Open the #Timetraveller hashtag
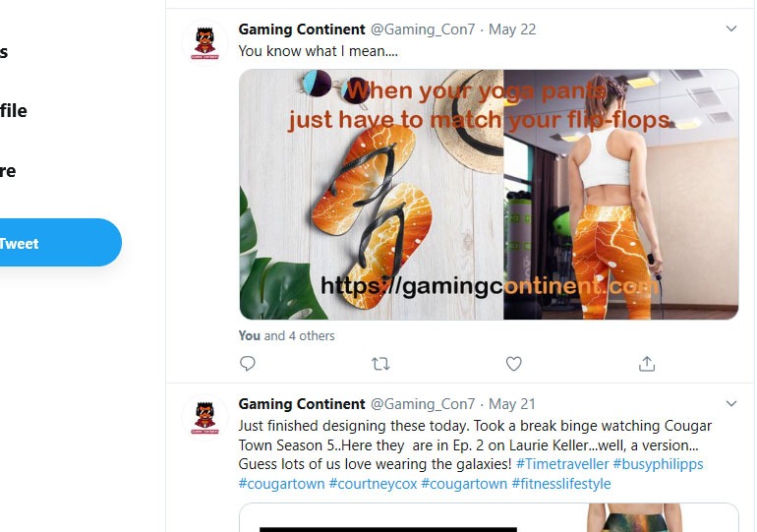The height and width of the screenshot is (532, 757). pos(560,464)
